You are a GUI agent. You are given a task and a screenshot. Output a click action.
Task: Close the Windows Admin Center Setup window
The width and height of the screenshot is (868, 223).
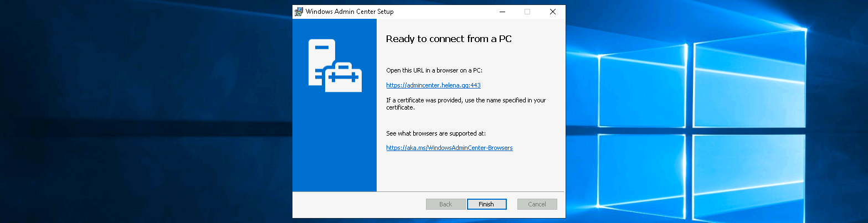tap(552, 12)
